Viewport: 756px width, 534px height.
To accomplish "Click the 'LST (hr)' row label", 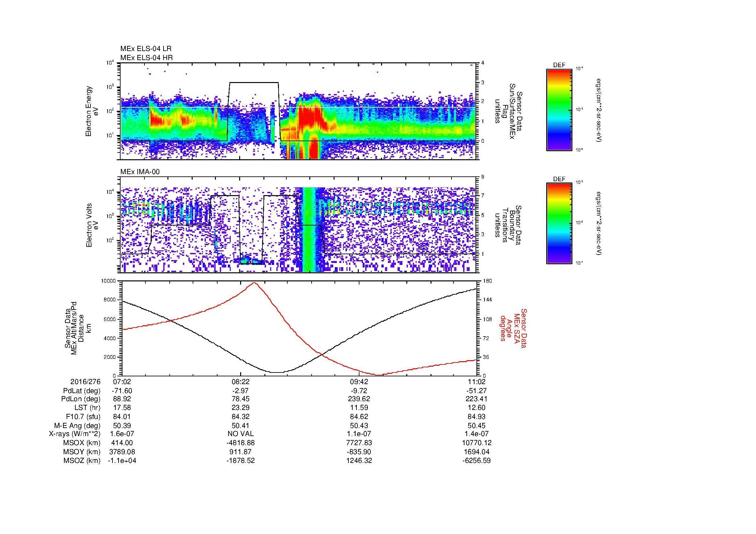I will (x=88, y=408).
